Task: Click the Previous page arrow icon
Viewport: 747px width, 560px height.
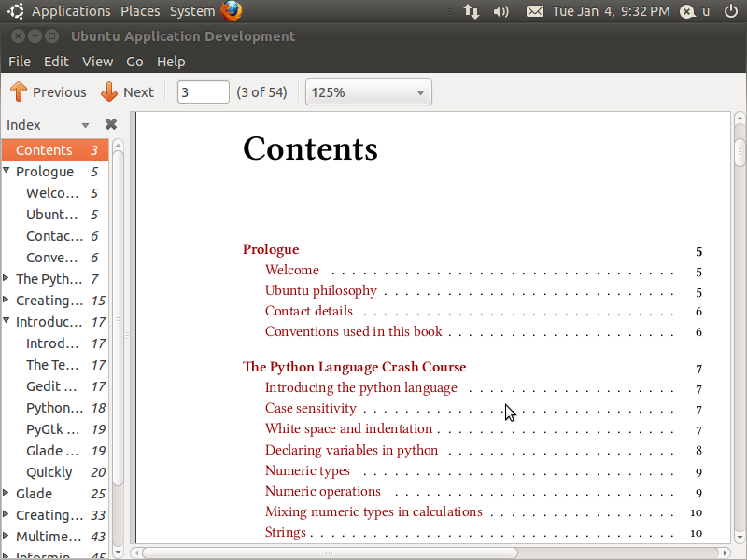Action: coord(19,91)
